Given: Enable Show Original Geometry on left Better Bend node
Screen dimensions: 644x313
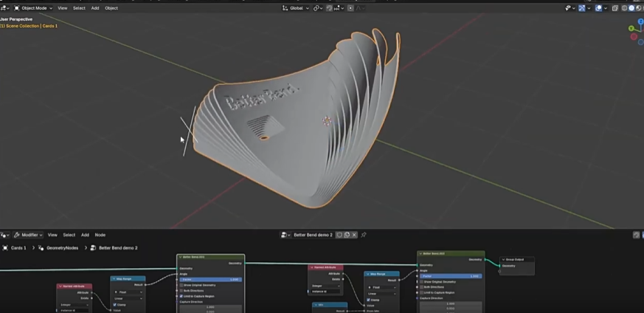Looking at the screenshot, I should (x=182, y=285).
